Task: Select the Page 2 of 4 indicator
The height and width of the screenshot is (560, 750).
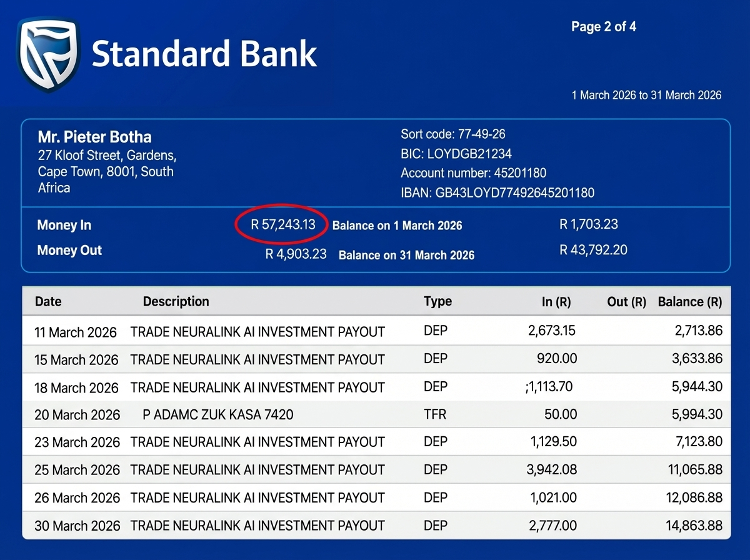Action: pyautogui.click(x=604, y=27)
